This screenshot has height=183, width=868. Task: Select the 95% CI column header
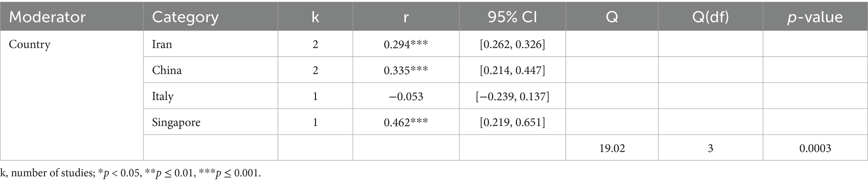click(512, 17)
